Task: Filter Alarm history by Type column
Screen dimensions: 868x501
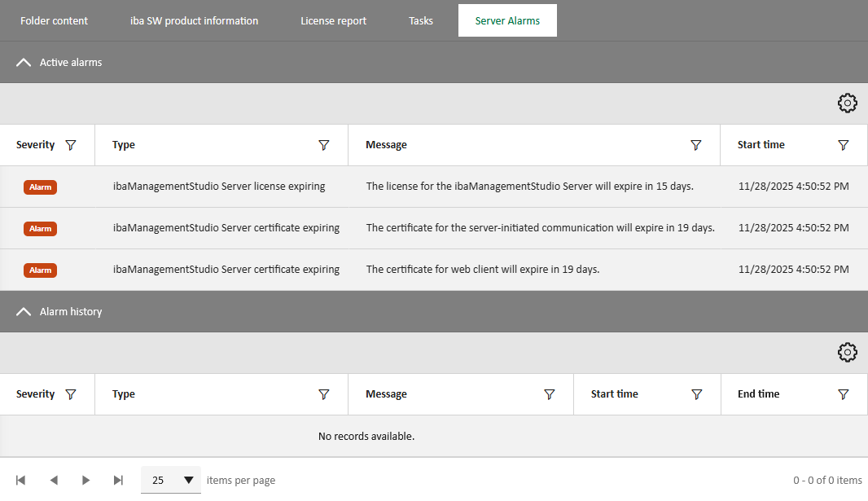Action: 324,394
